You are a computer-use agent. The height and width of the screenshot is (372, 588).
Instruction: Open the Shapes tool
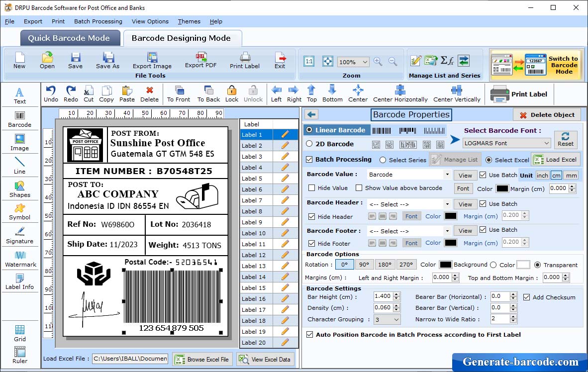pyautogui.click(x=19, y=189)
